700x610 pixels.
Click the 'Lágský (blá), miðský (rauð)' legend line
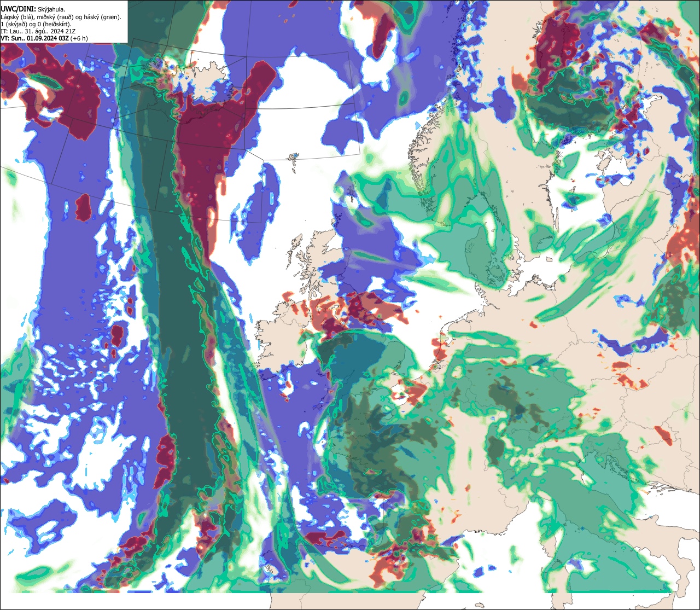(61, 17)
